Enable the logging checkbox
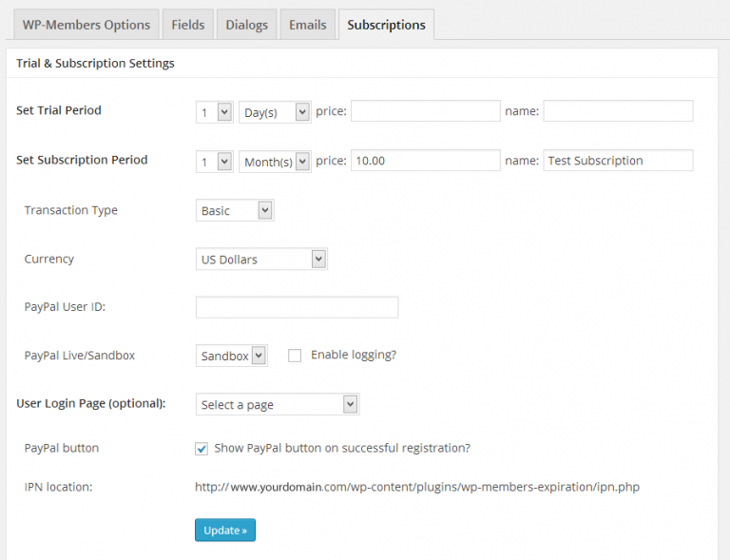730x560 pixels. pos(295,356)
